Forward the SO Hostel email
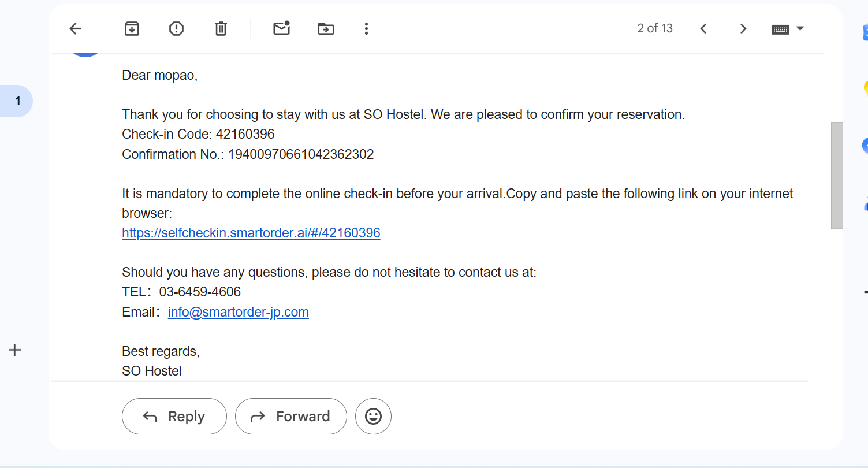This screenshot has height=468, width=868. click(291, 416)
